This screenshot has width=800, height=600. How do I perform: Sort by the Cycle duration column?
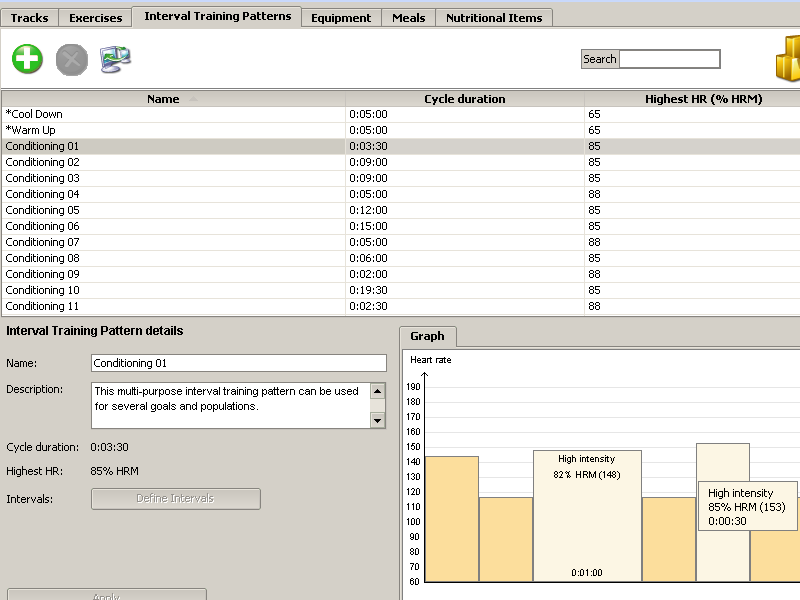tap(464, 99)
